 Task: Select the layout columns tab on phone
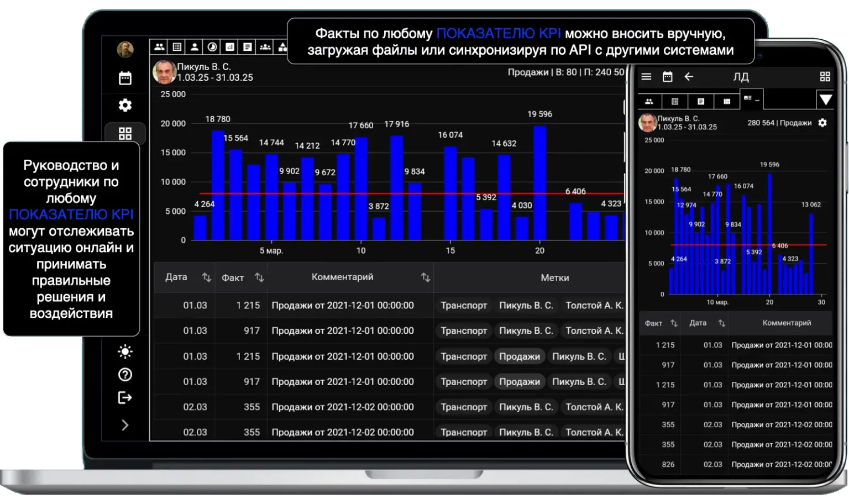727,101
